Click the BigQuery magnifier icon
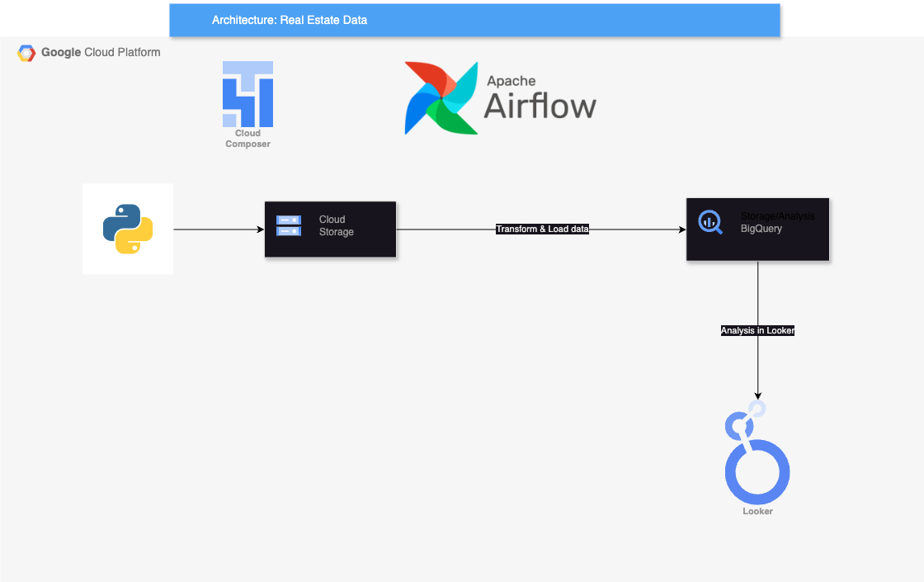This screenshot has width=924, height=582. click(x=709, y=222)
